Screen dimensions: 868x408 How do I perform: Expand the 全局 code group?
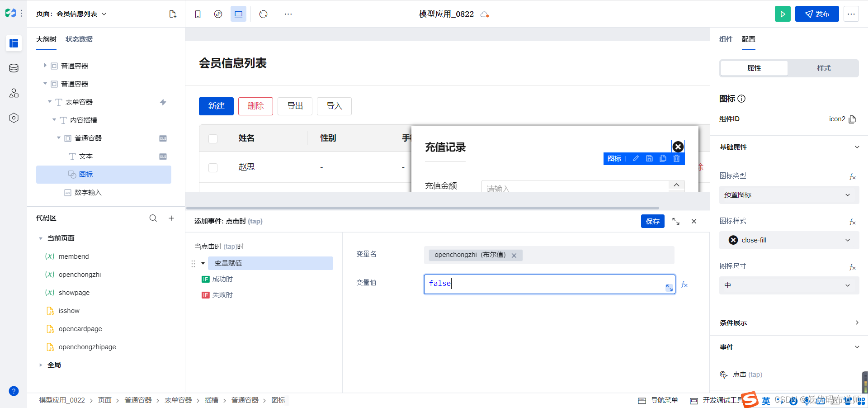pos(41,365)
